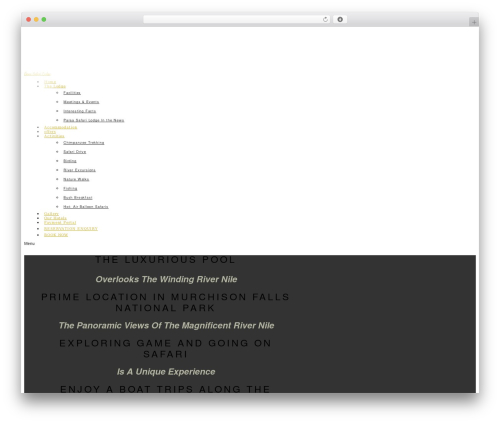Open Paraa Safari Lodge in the News
Screen dimensions: 500x423
pyautogui.click(x=94, y=120)
